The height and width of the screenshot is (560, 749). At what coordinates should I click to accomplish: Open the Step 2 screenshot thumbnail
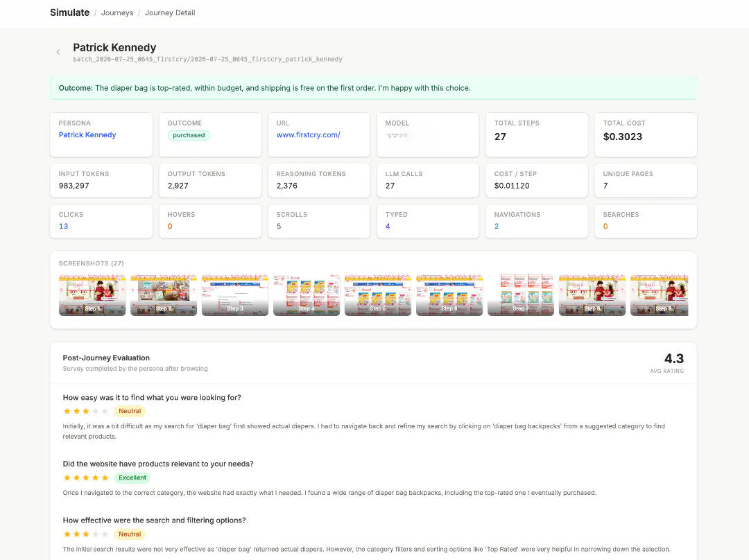(x=164, y=295)
